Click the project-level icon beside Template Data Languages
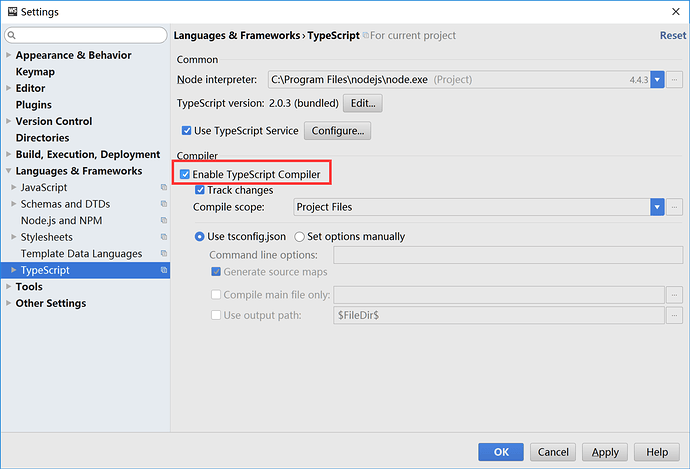The height and width of the screenshot is (469, 690). pyautogui.click(x=163, y=254)
